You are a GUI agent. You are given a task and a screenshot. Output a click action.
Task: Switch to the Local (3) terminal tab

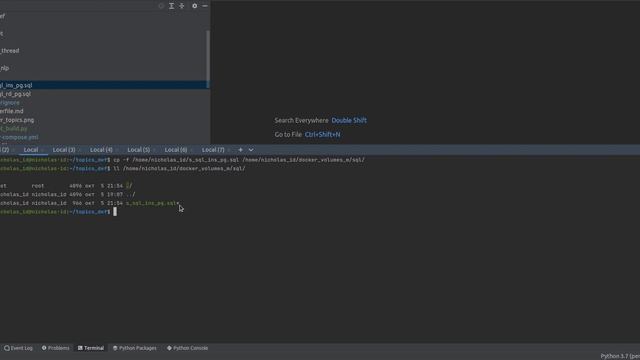[64, 150]
